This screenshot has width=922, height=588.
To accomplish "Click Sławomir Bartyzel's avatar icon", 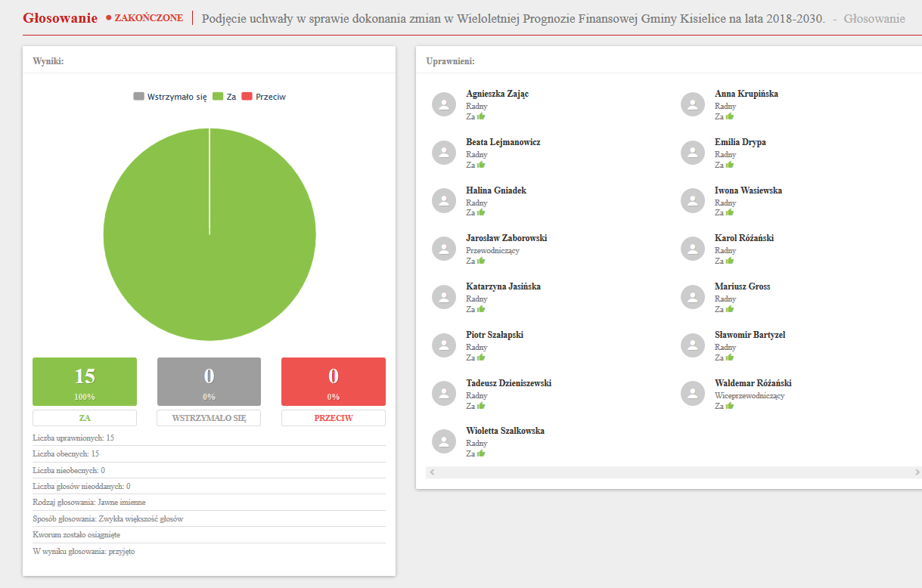I will [x=693, y=345].
